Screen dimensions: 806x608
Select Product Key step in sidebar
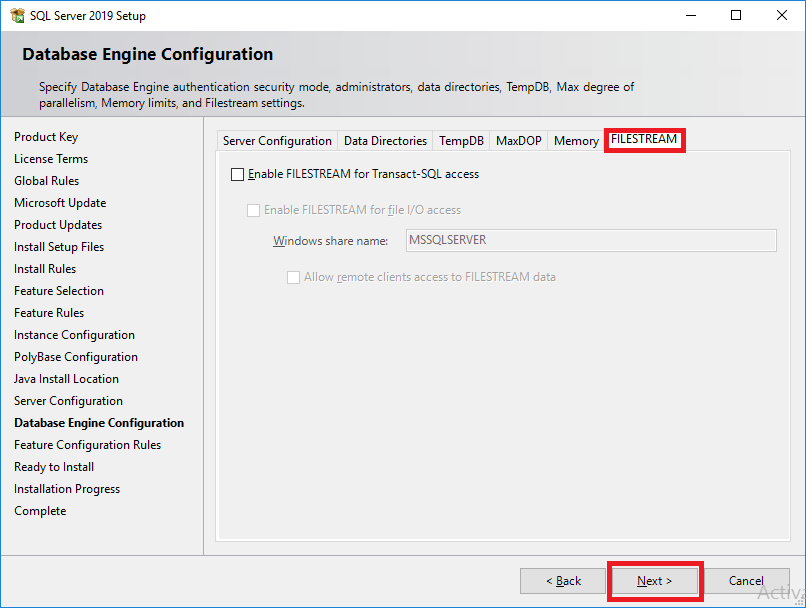coord(46,137)
